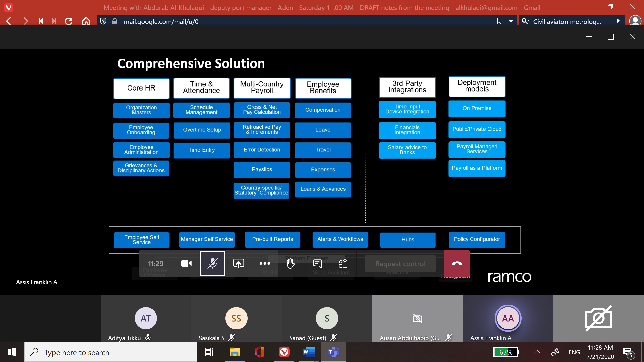The width and height of the screenshot is (644, 362).
Task: Open the search engine selector
Action: click(x=525, y=21)
